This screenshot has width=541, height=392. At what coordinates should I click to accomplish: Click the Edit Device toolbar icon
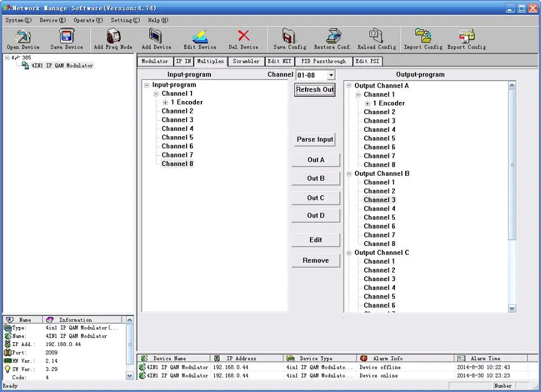pos(200,37)
